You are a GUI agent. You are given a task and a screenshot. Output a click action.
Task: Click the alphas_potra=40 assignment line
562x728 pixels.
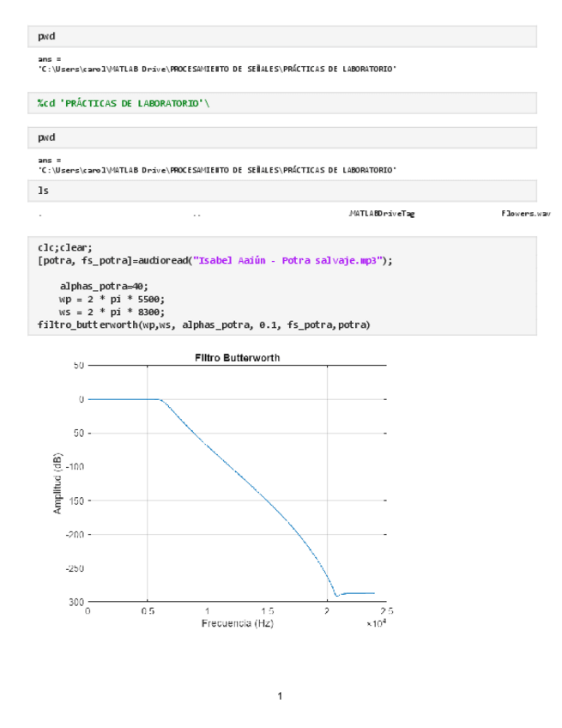(104, 286)
